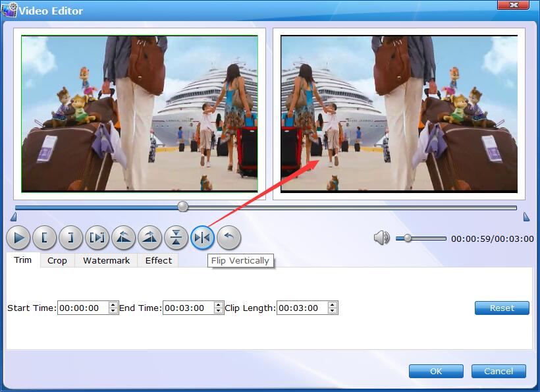This screenshot has height=392, width=540.
Task: Increase Clip Length with the up arrow
Action: pos(333,305)
